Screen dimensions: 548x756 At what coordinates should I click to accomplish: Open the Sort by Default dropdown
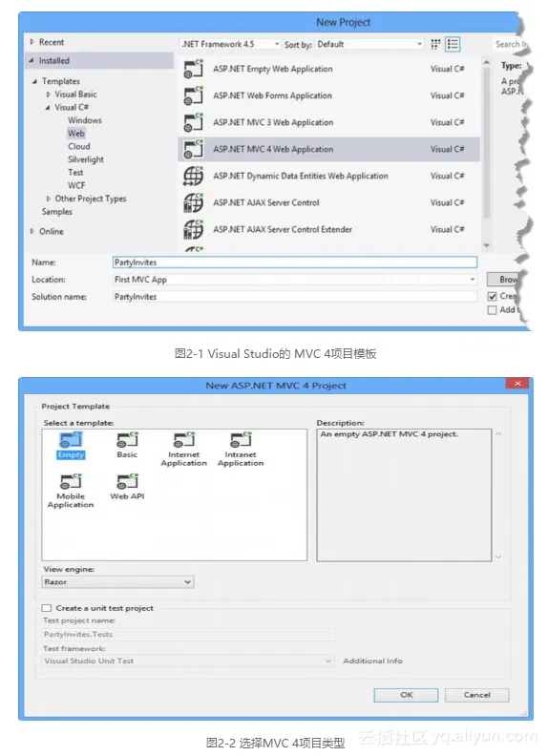[369, 44]
